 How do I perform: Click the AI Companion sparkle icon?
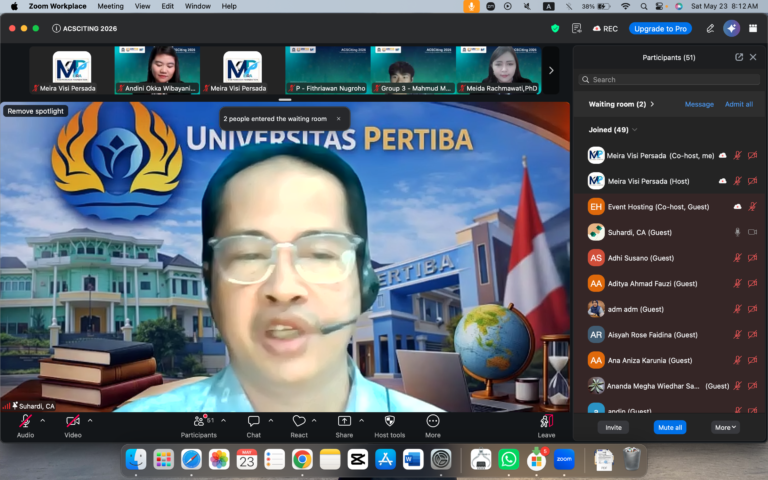click(731, 28)
